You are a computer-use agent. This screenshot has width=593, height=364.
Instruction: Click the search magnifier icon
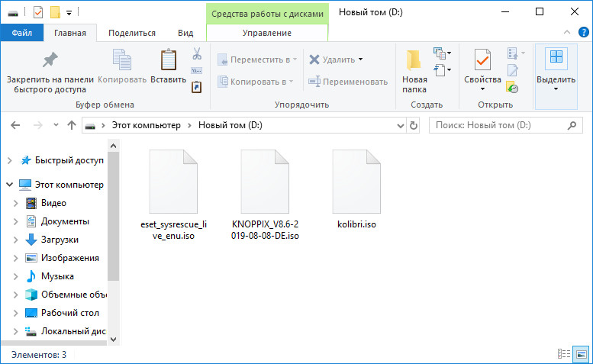click(x=572, y=125)
